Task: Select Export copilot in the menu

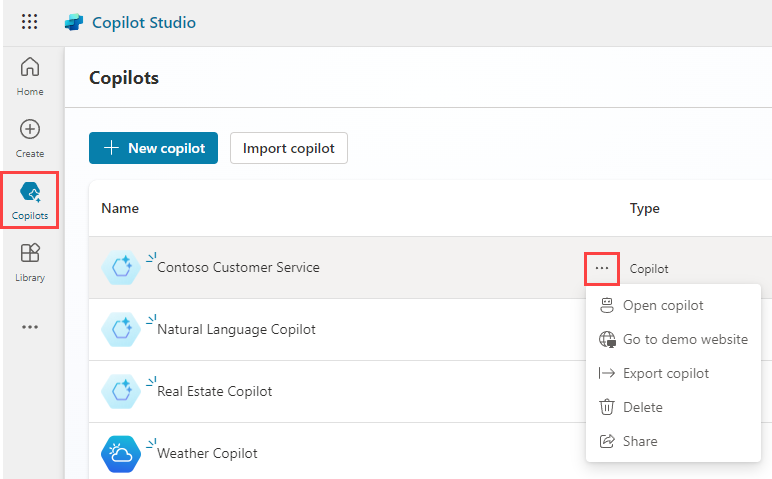Action: [x=673, y=373]
